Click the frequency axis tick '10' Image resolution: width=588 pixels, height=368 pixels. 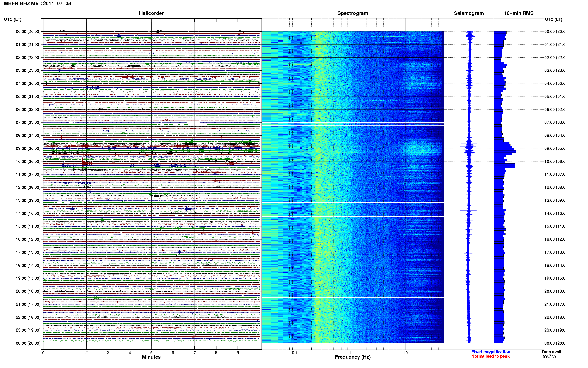(405, 353)
